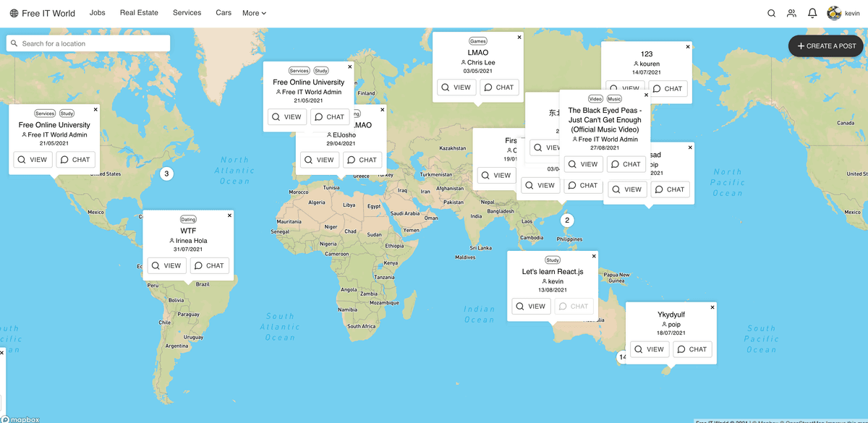
Task: Click the kevin profile avatar
Action: [834, 13]
